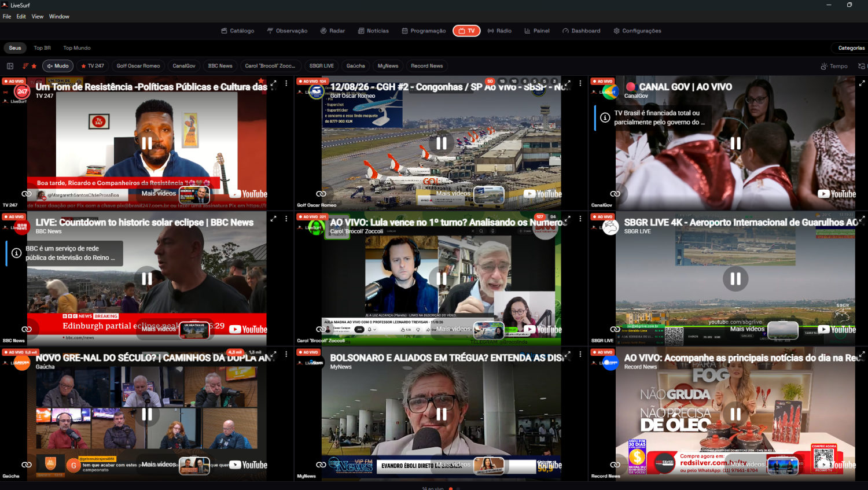868x490 pixels.
Task: Click the link icon on MyNews tile
Action: [321, 465]
